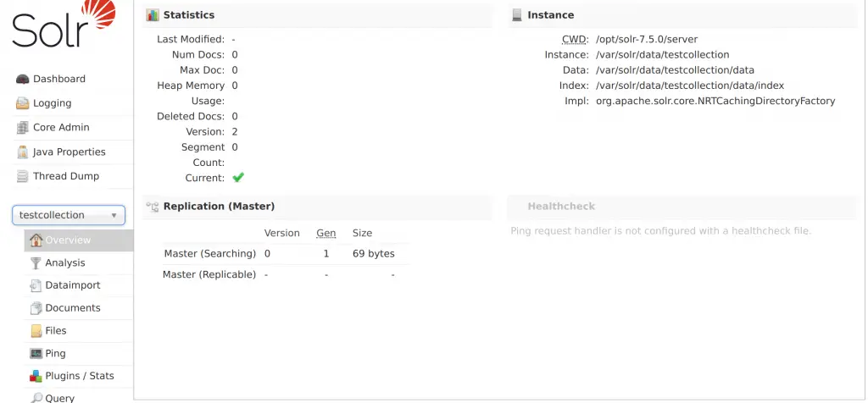Click the Core Admin server icon
Viewport: 868px width, 403px height.
[22, 128]
